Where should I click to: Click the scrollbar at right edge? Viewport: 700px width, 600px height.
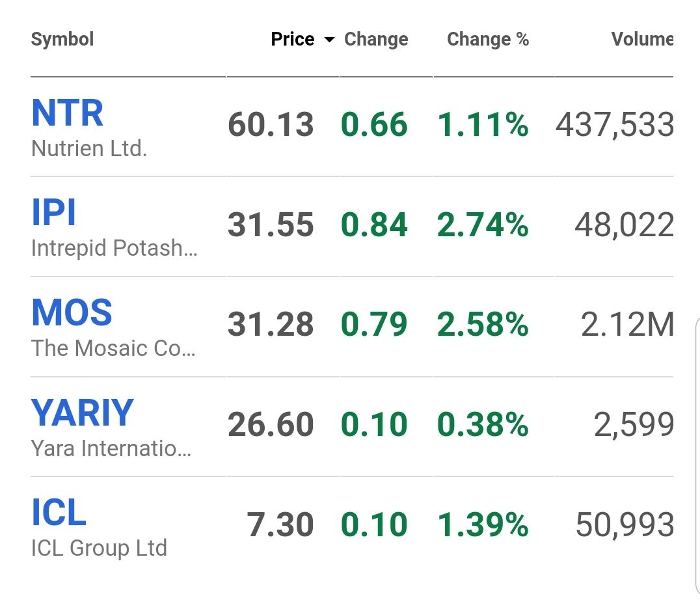click(695, 456)
